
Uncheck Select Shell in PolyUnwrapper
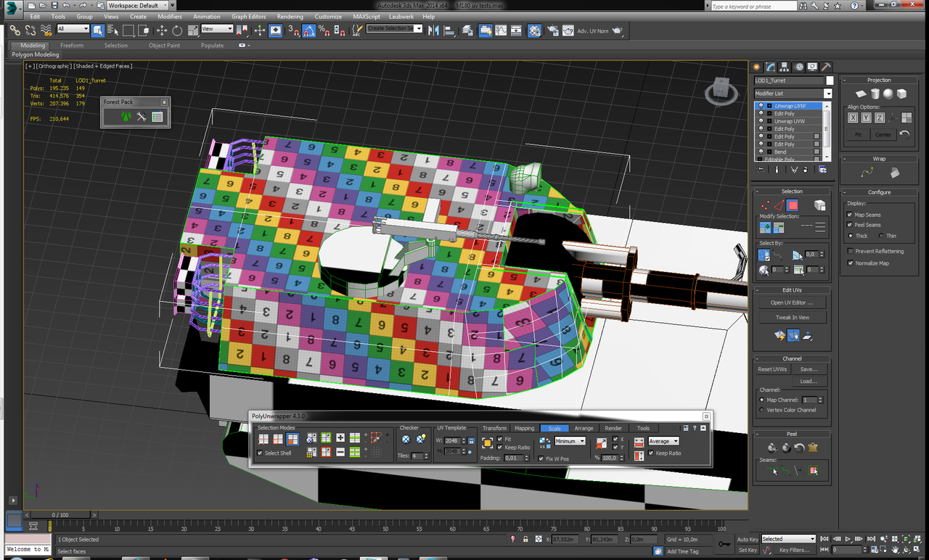261,453
